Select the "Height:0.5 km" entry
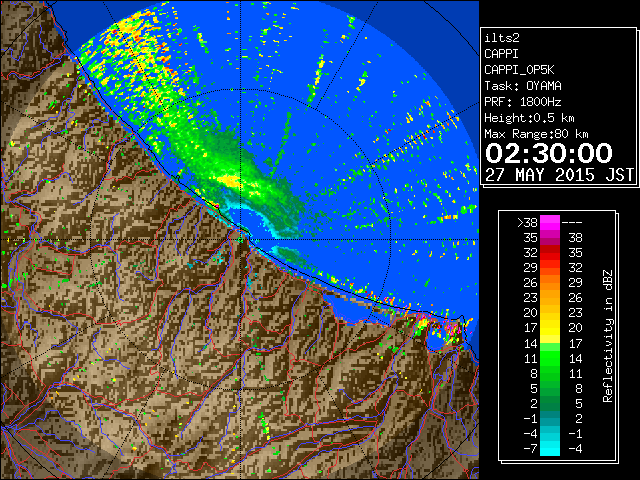Viewport: 640px width, 480px height. pos(529,118)
